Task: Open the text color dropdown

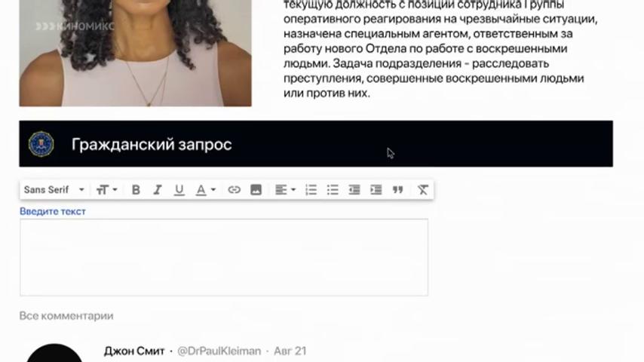Action: (x=205, y=190)
